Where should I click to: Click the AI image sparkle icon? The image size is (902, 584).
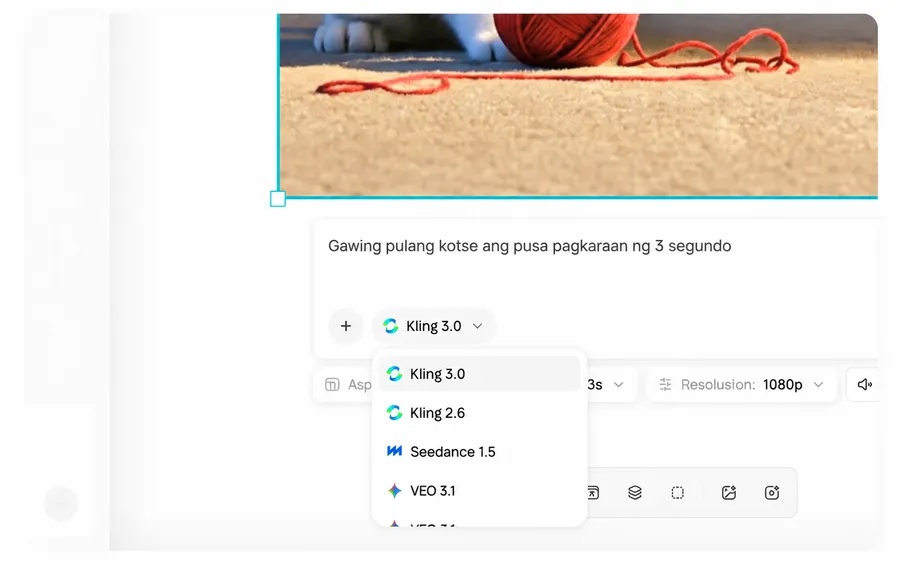point(729,493)
